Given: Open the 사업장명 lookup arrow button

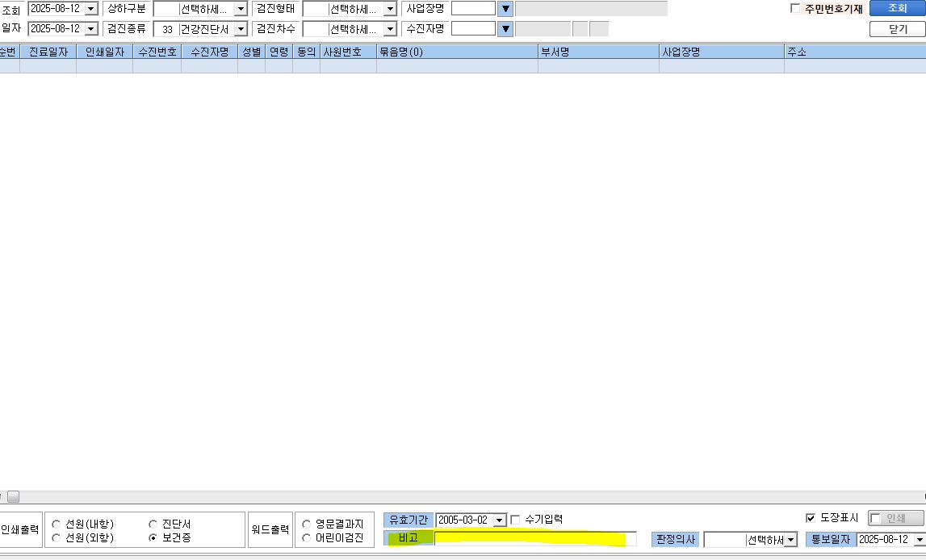Looking at the screenshot, I should coord(505,9).
